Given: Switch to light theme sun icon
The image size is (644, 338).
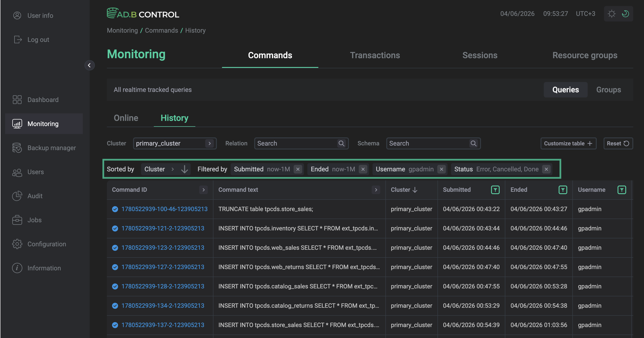Looking at the screenshot, I should pyautogui.click(x=612, y=14).
